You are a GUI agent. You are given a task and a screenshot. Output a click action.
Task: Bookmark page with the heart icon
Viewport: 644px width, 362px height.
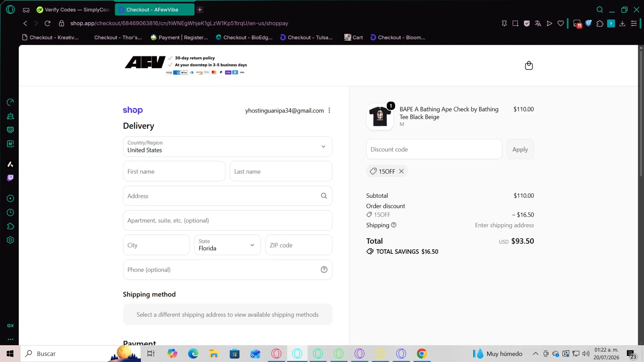[x=561, y=24]
